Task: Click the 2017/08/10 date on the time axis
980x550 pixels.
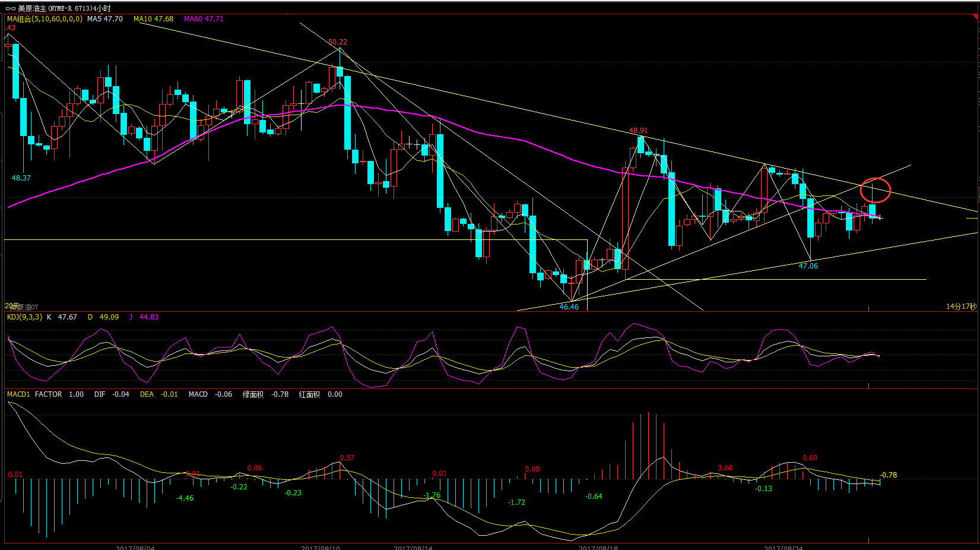Action: click(x=321, y=547)
